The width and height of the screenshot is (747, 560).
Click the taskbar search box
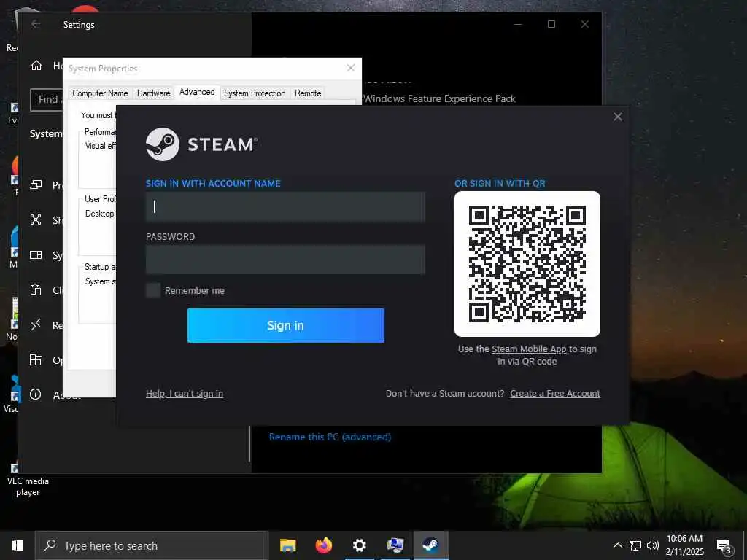[152, 545]
